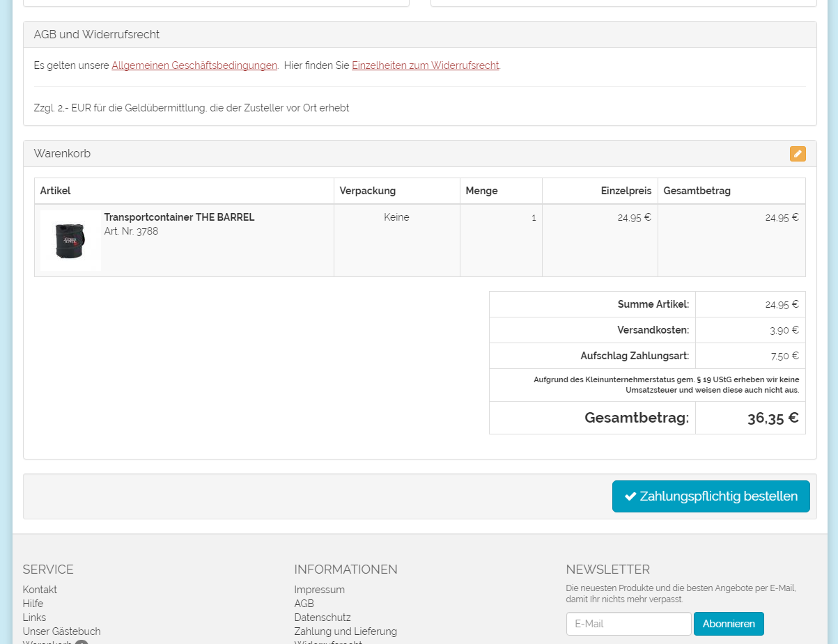Click Aufschlag Zahlungsart value 7,50 €
This screenshot has width=838, height=644.
(x=784, y=356)
